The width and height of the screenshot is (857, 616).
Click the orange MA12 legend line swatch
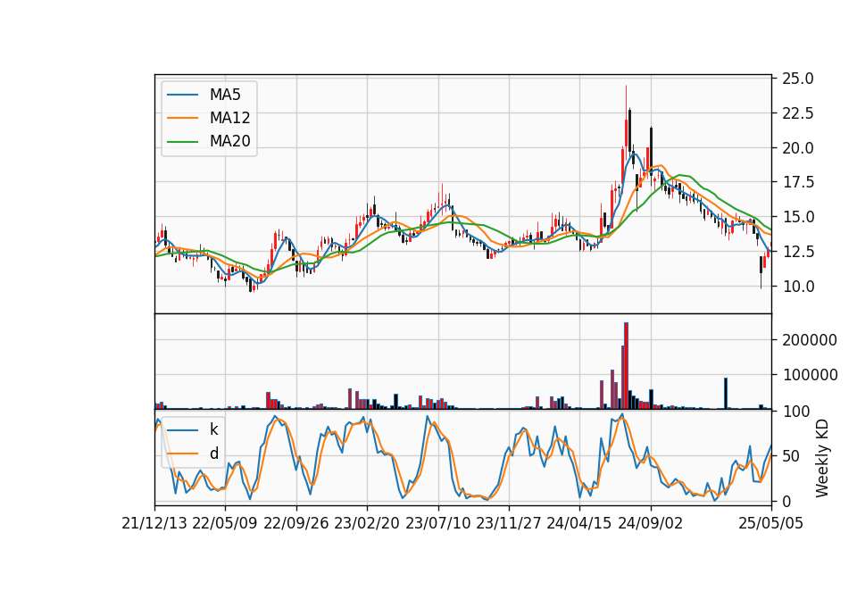pos(182,118)
